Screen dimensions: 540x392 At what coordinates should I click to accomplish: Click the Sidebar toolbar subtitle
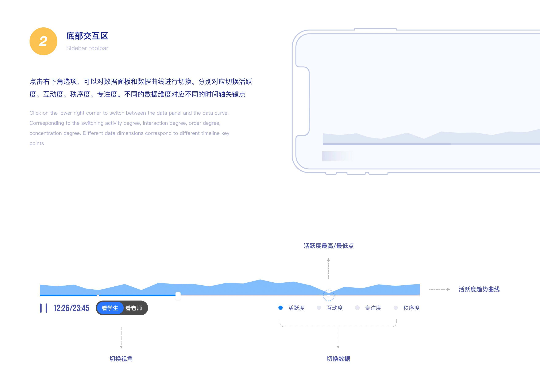pos(87,48)
